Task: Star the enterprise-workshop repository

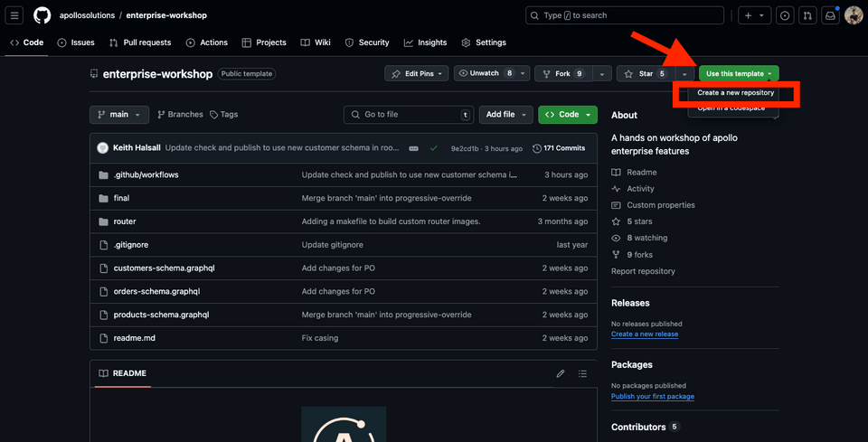Action: click(646, 73)
